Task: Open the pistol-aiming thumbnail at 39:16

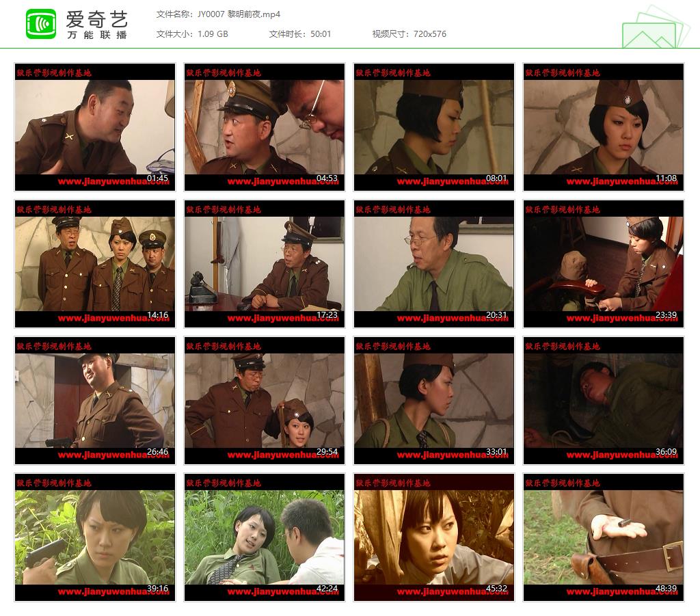Action: click(x=95, y=537)
